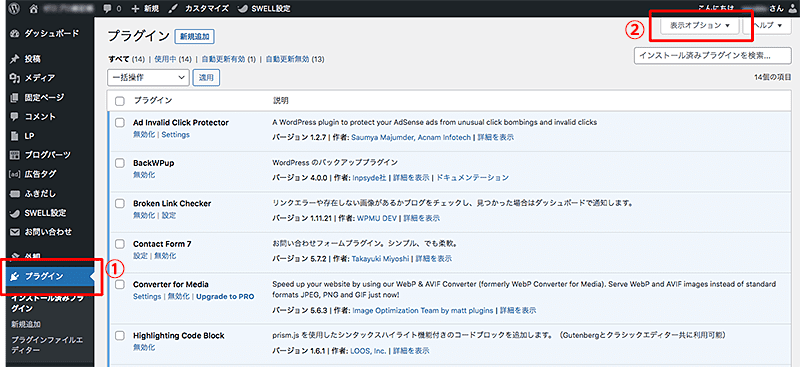Screen dimensions: 800x367
Task: Deactivate Highlighting Code Block
Action: (x=144, y=347)
